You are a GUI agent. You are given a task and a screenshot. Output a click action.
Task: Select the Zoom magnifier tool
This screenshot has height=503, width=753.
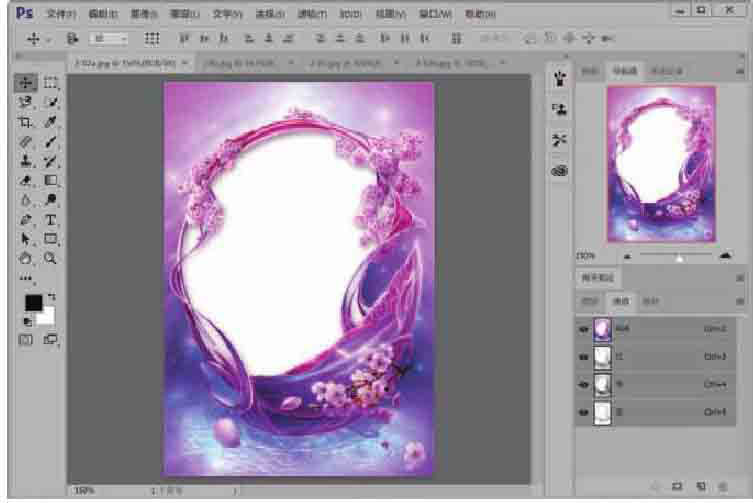[x=50, y=258]
